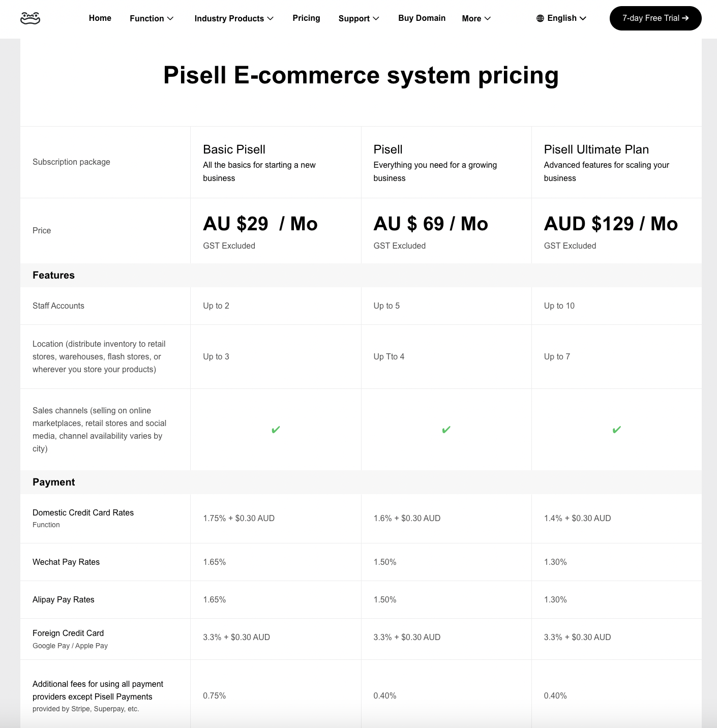Click the Up to 2 staff accounts cell
This screenshot has width=717, height=728.
point(216,306)
